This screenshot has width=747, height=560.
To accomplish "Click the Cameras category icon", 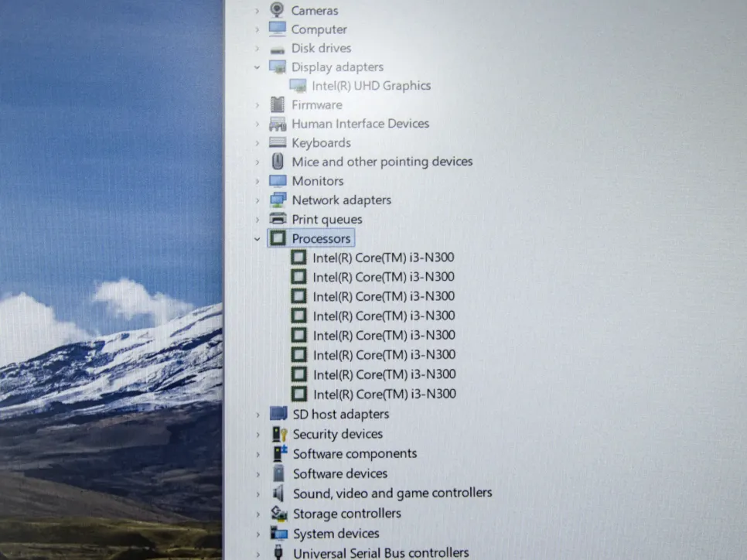I will [x=277, y=9].
